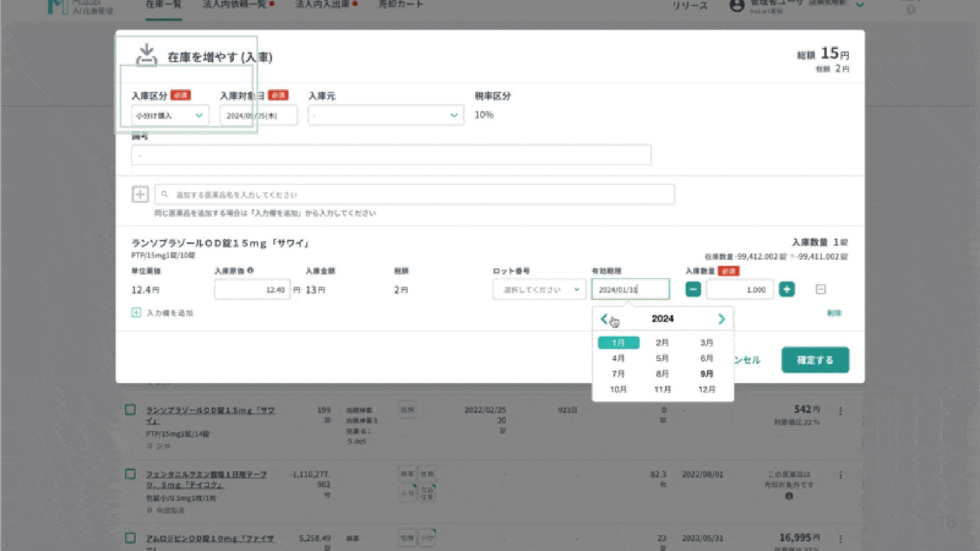Click the info icon under 売却対象外です

coord(789,496)
